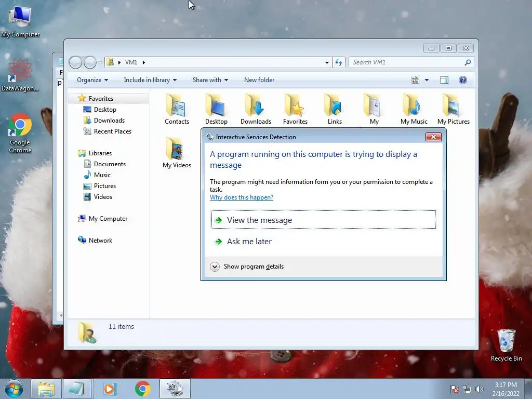532x399 pixels.
Task: Select the DataWagon desktop shortcut
Action: click(20, 75)
